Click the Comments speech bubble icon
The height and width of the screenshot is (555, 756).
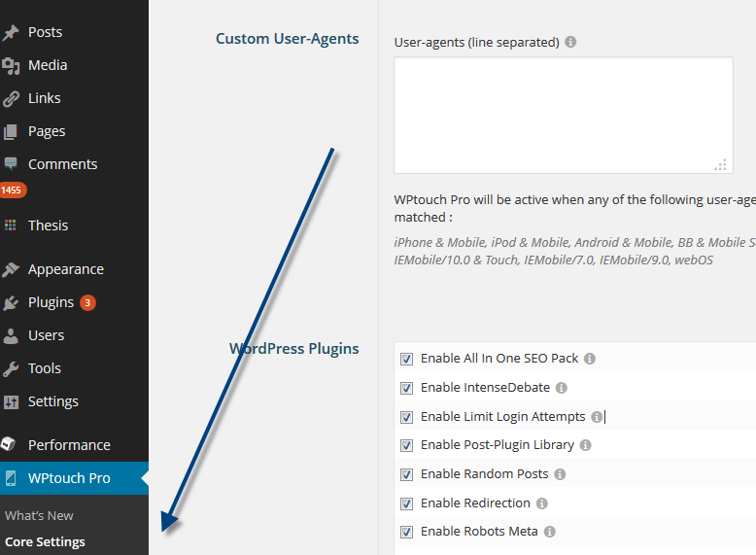pos(10,164)
